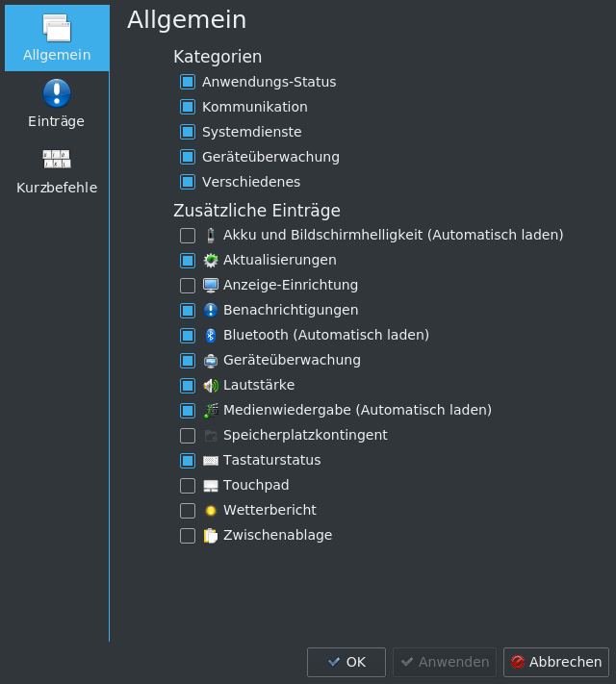
Task: Click the Bluetooth icon
Action: [x=211, y=336]
